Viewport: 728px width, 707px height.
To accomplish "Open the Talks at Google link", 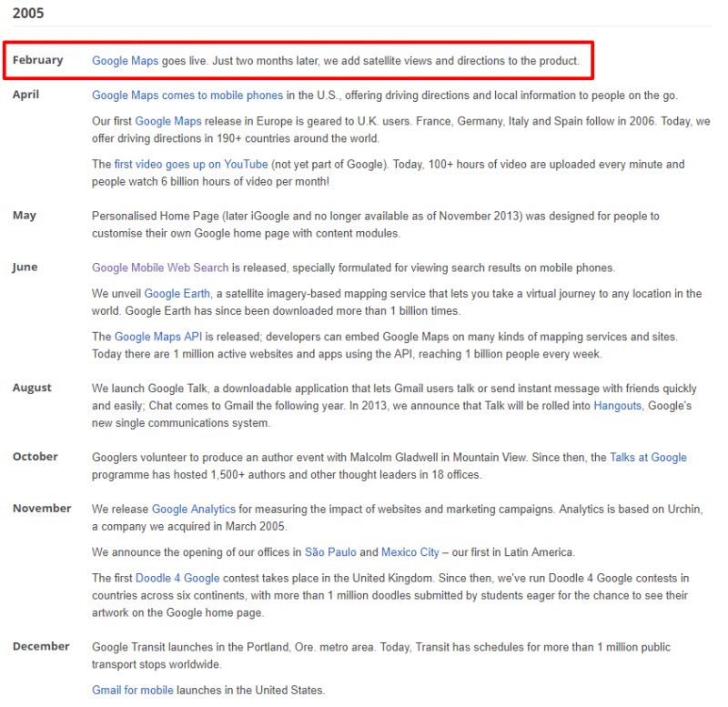I will tap(648, 458).
